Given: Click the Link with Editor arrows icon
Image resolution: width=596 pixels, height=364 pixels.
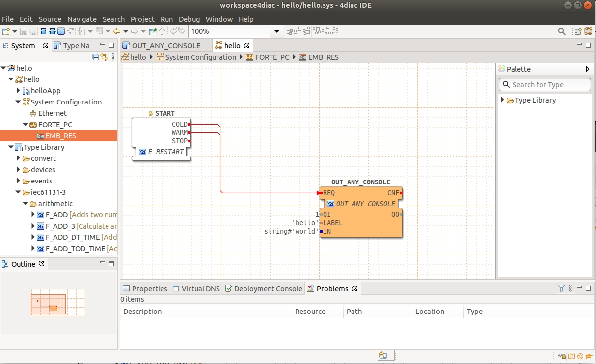Looking at the screenshot, I should coord(104,57).
